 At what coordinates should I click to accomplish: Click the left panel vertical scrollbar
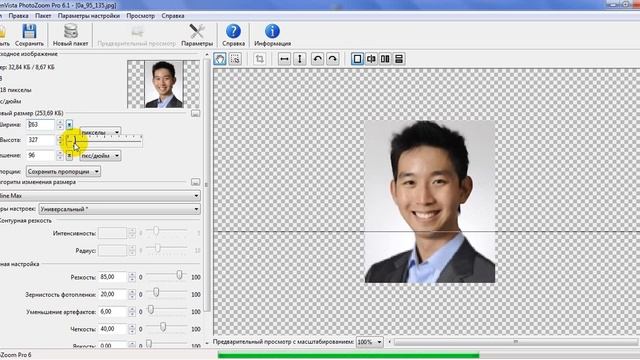point(207,184)
